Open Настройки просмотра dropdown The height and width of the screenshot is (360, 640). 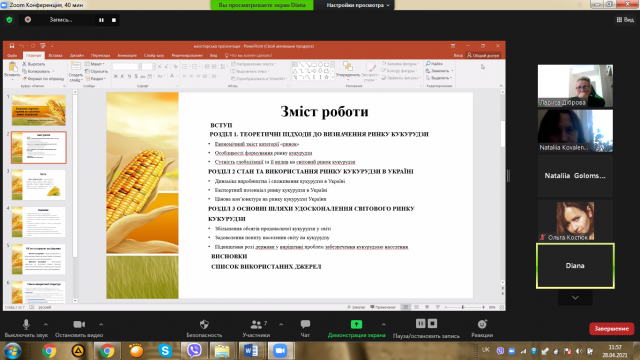[358, 5]
